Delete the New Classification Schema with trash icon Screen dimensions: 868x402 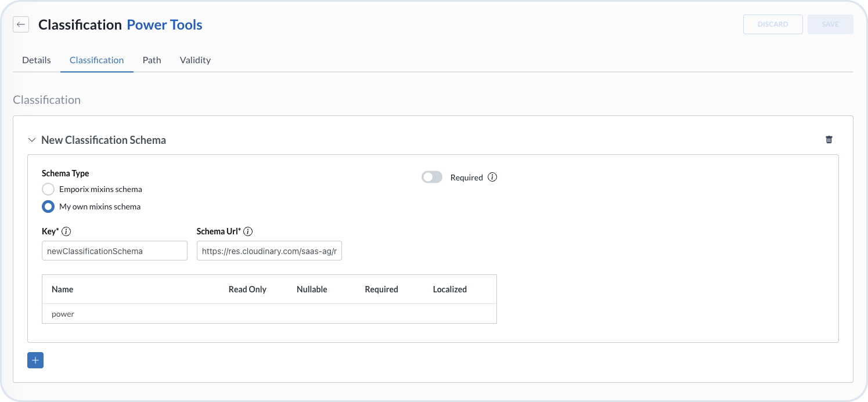click(829, 140)
